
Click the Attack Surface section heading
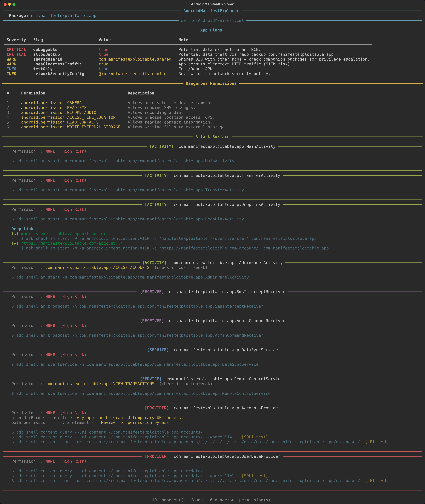tap(212, 137)
